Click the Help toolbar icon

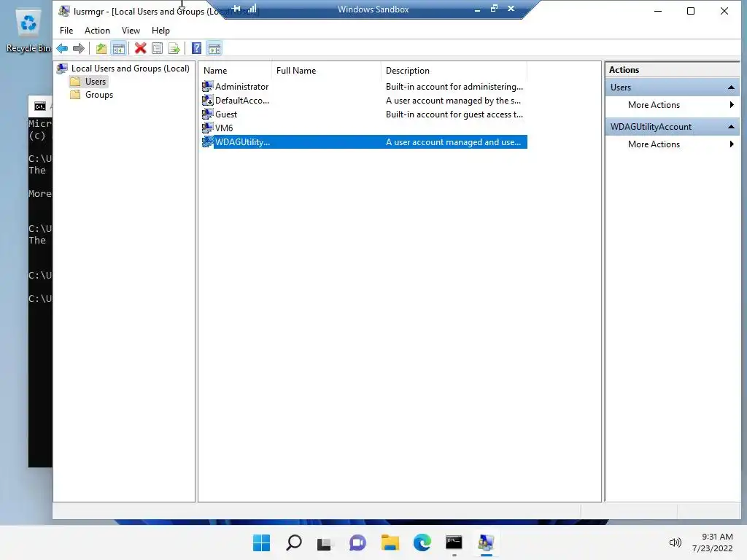[x=196, y=48]
